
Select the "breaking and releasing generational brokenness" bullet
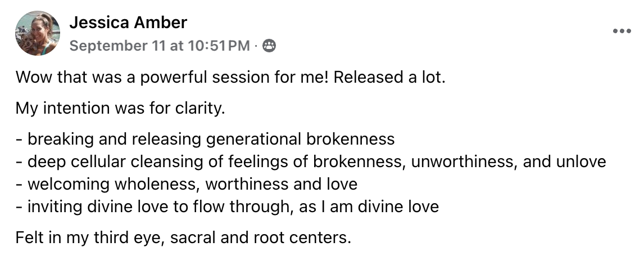(x=205, y=138)
